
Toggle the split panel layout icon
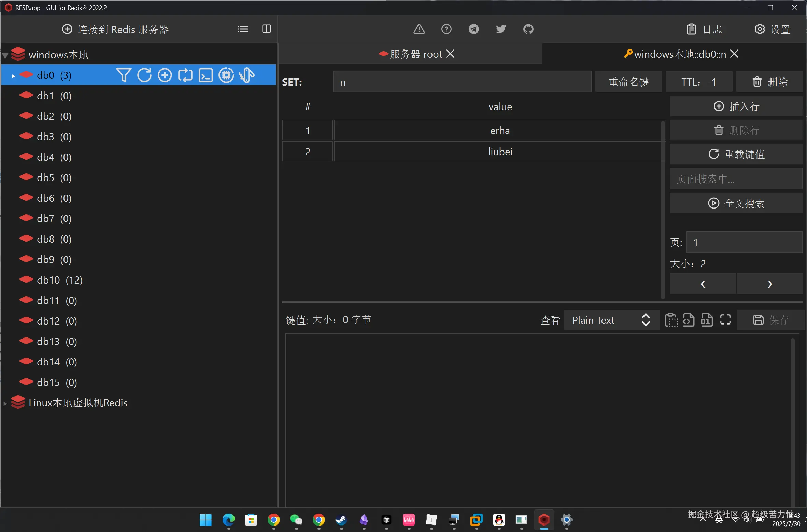(266, 29)
